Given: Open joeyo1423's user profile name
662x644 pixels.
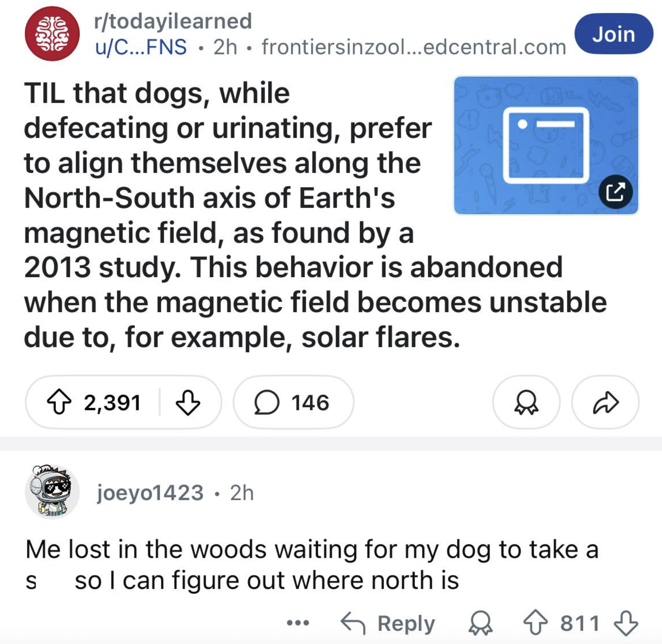Looking at the screenshot, I should point(150,493).
